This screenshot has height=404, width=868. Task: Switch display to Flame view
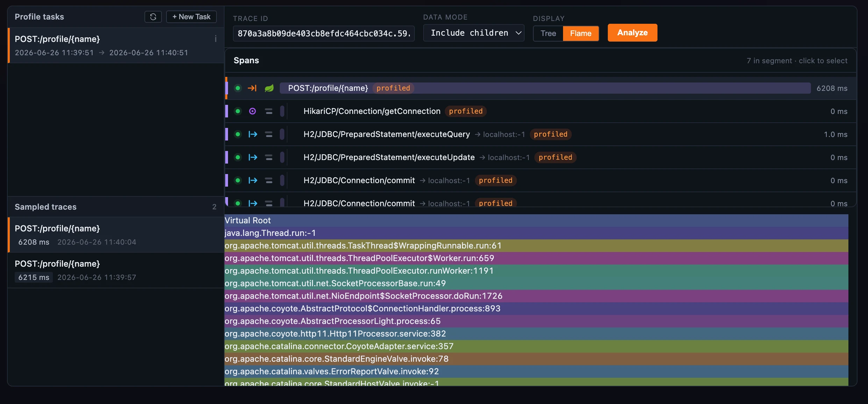580,33
